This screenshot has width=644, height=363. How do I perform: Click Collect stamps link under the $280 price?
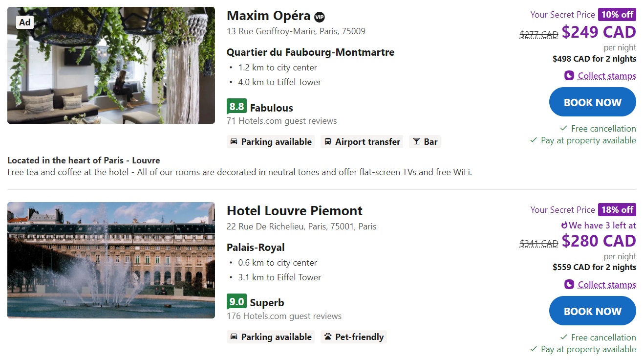click(x=606, y=285)
